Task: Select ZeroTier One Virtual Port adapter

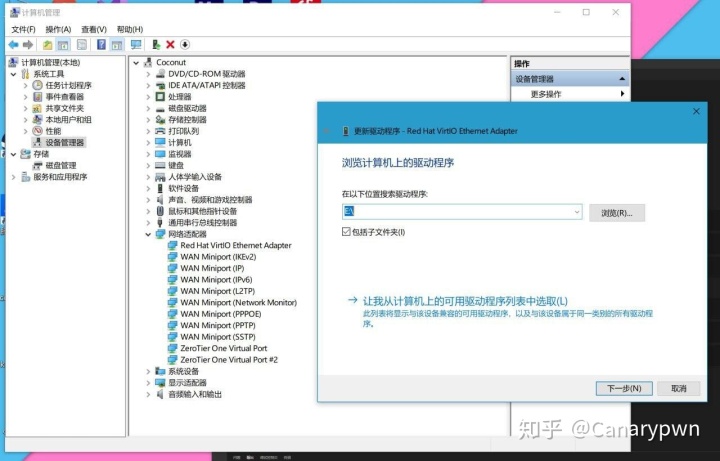Action: [224, 349]
